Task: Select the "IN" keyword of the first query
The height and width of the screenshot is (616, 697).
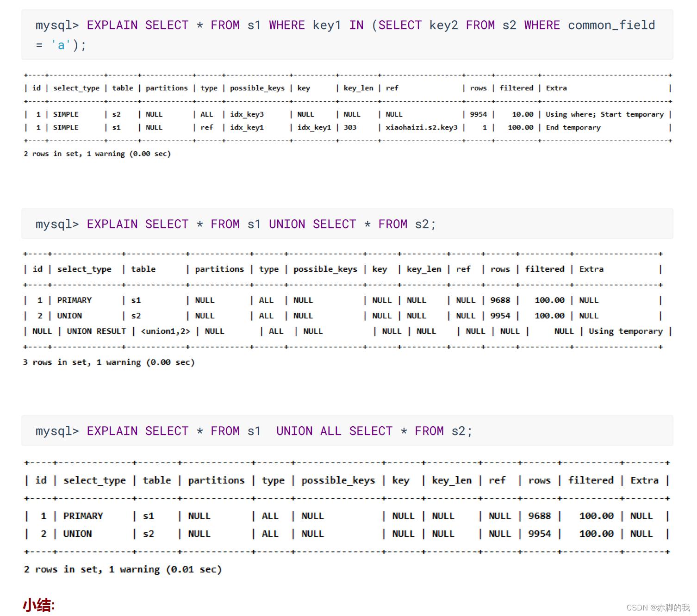Action: tap(356, 25)
